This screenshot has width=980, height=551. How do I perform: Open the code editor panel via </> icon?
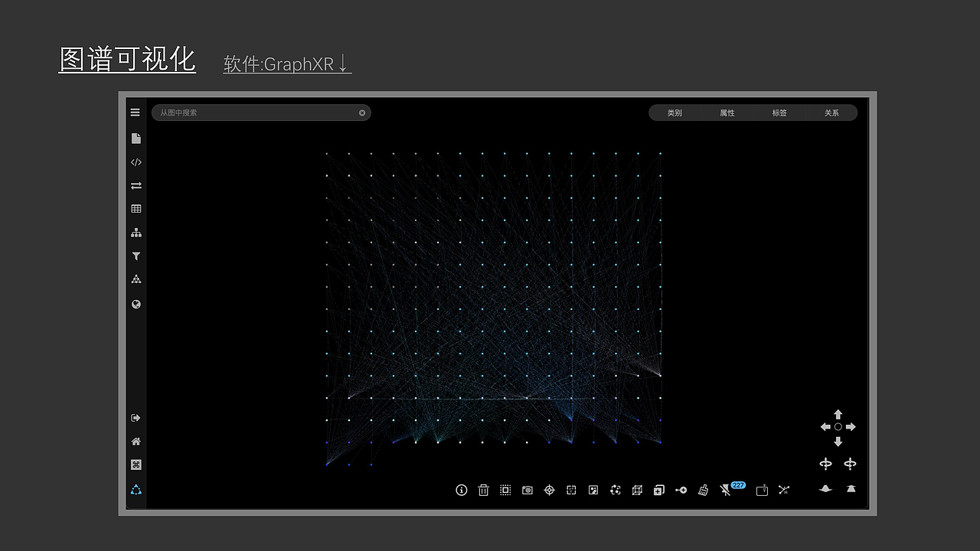tap(136, 161)
